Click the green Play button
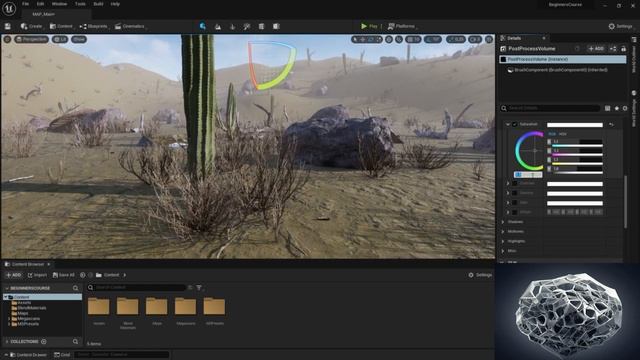This screenshot has height=360, width=640. pos(369,26)
